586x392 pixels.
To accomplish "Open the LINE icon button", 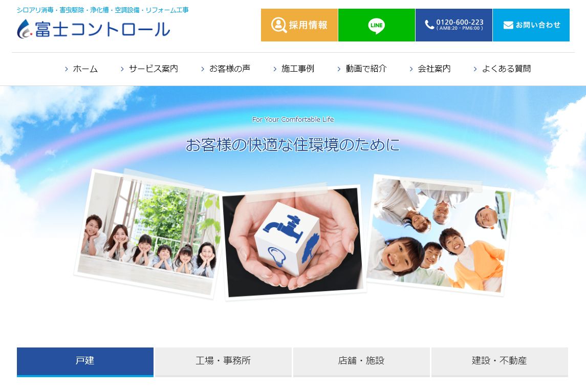I will tap(376, 25).
